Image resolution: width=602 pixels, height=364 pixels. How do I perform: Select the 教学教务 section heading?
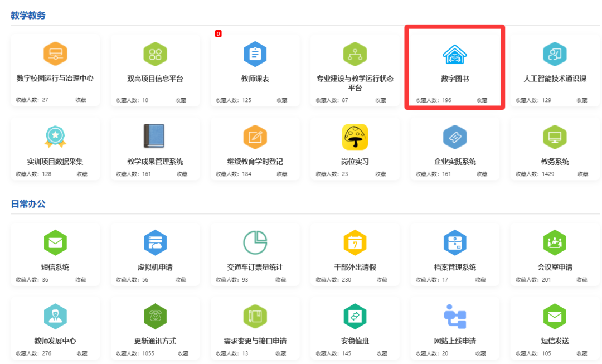point(28,15)
